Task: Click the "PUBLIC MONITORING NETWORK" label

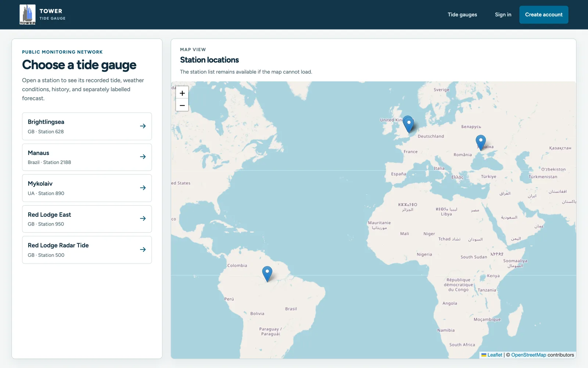Action: click(x=62, y=52)
